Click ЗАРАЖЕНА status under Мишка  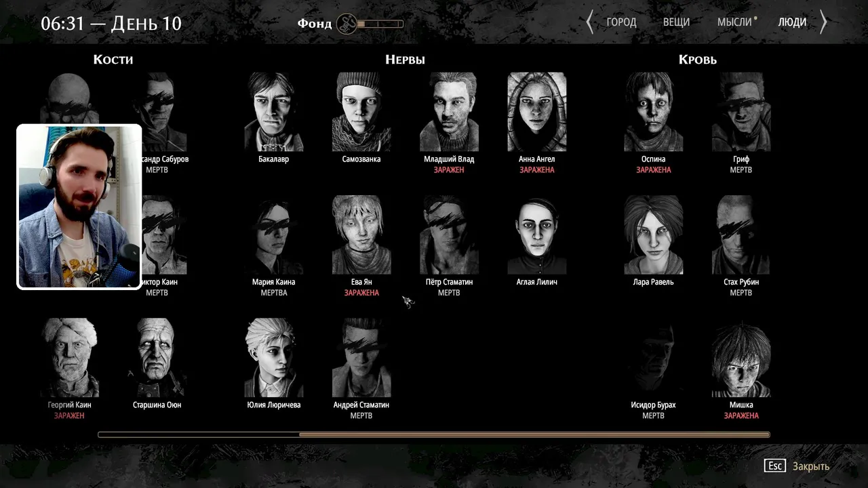click(x=741, y=415)
